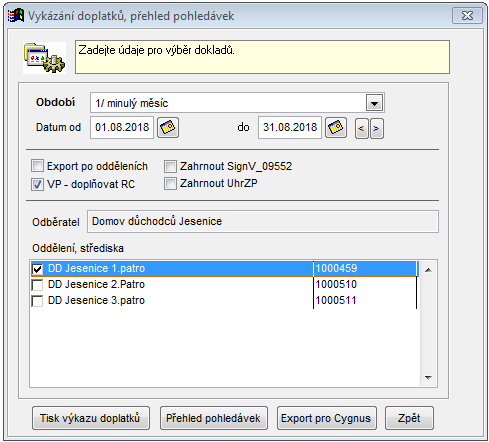Open Přehled pohledávek
The width and height of the screenshot is (489, 442).
tap(214, 418)
